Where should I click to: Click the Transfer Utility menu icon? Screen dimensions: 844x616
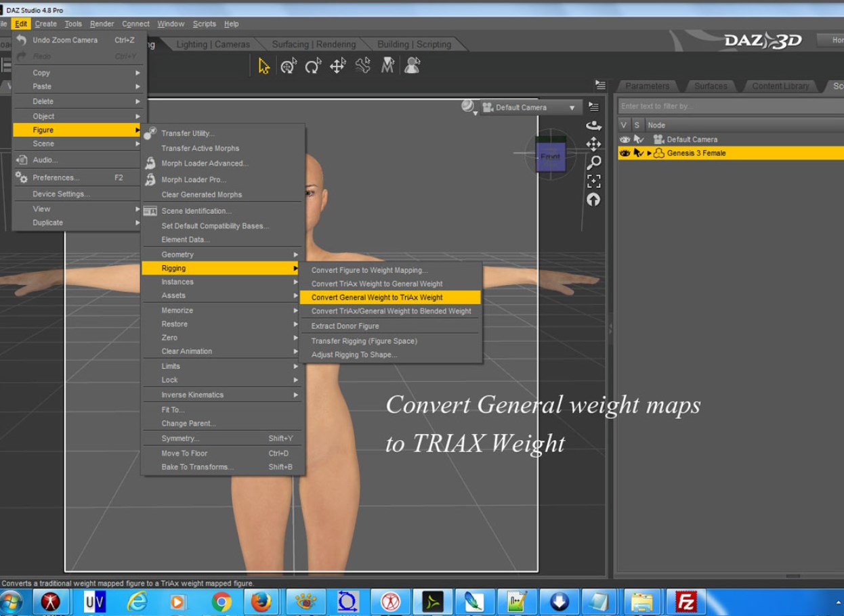coord(150,133)
